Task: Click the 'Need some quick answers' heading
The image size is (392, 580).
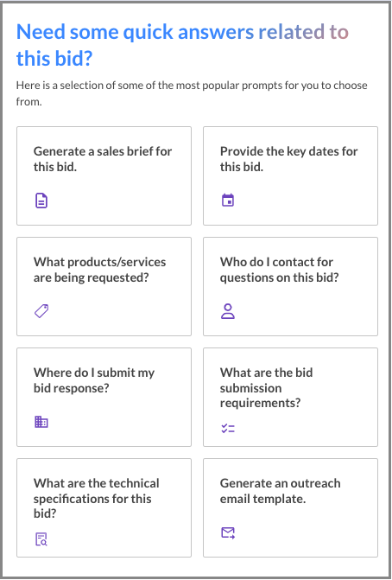Action: point(182,45)
